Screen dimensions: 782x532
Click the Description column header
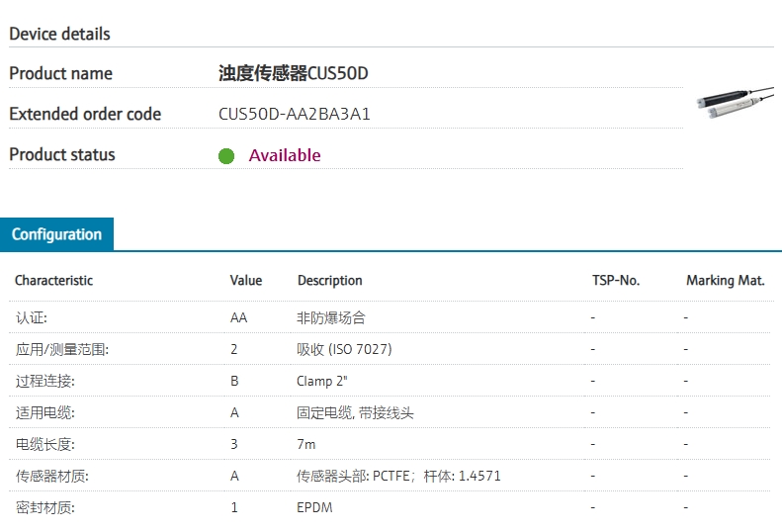tap(329, 281)
